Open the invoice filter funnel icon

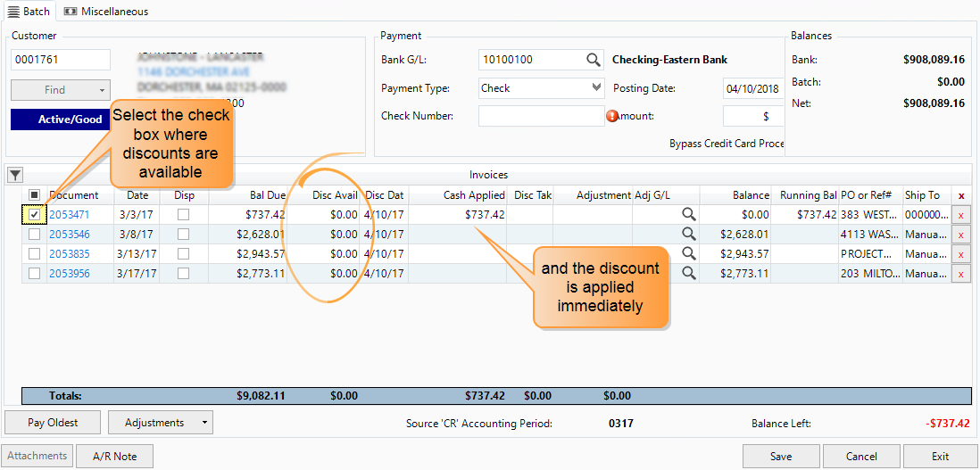pyautogui.click(x=14, y=175)
